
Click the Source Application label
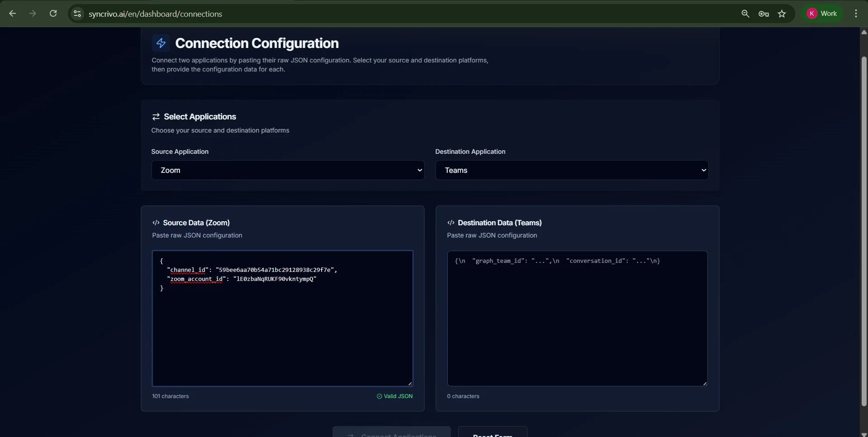coord(180,152)
